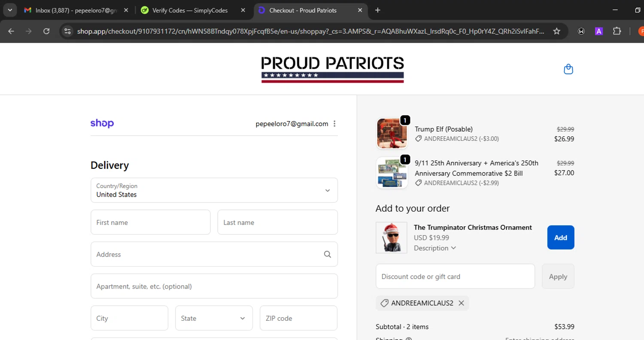Close the Checkout - Proud Patriots tab
Image resolution: width=644 pixels, height=340 pixels.
[x=360, y=10]
